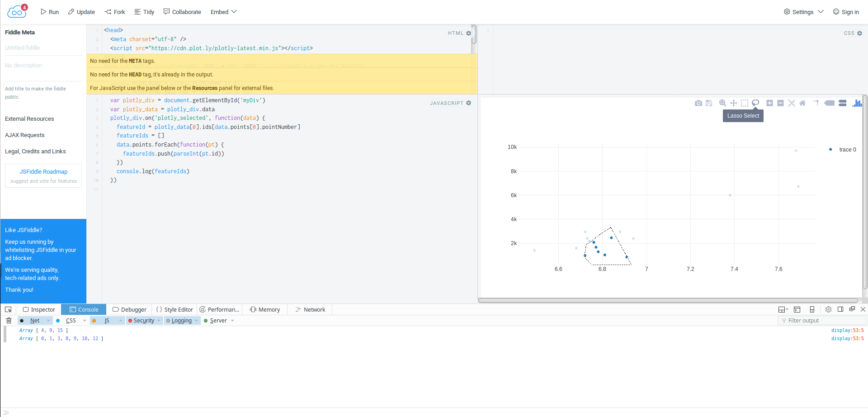The width and height of the screenshot is (868, 417).
Task: Switch to the Debugger tab
Action: (129, 309)
